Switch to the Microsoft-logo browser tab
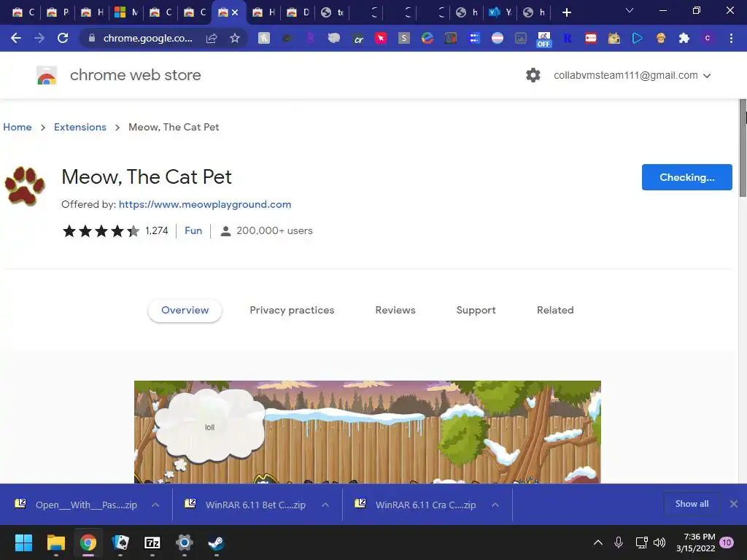Image resolution: width=747 pixels, height=560 pixels. [x=126, y=12]
